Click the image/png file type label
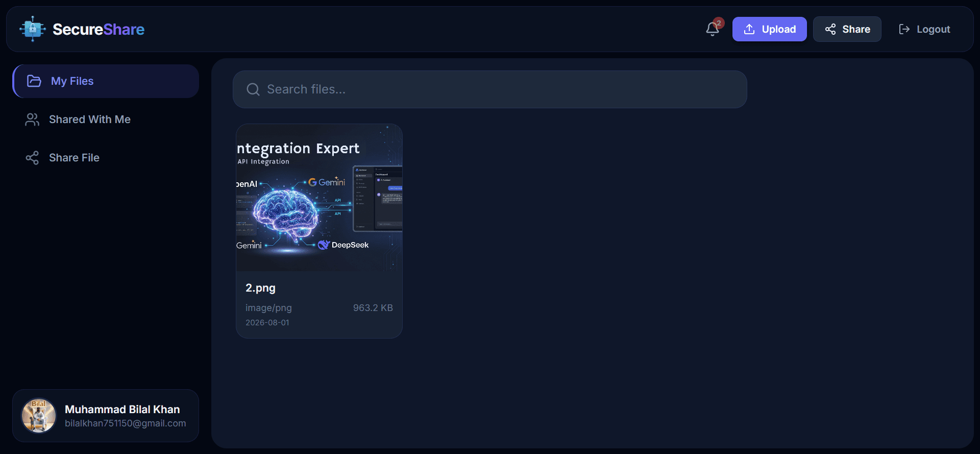This screenshot has width=980, height=454. coord(268,308)
